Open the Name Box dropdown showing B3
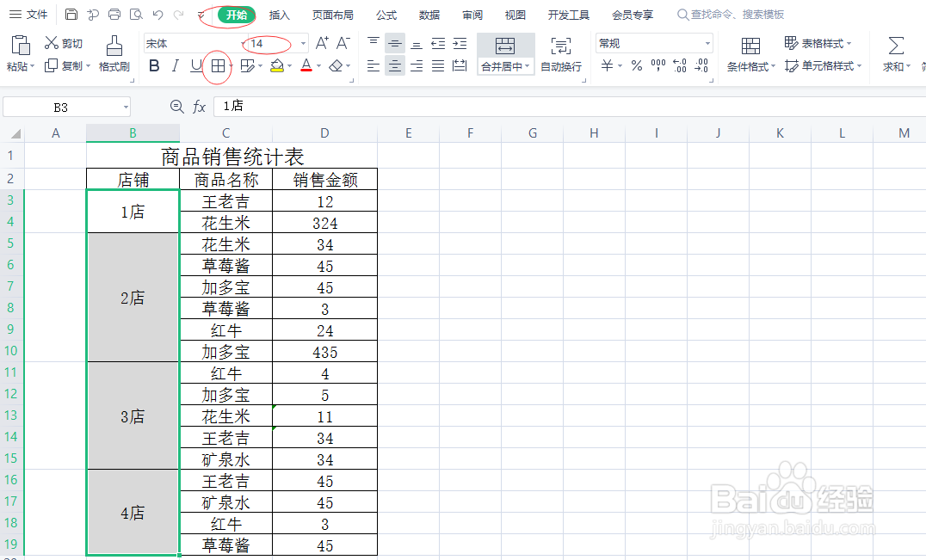 126,107
